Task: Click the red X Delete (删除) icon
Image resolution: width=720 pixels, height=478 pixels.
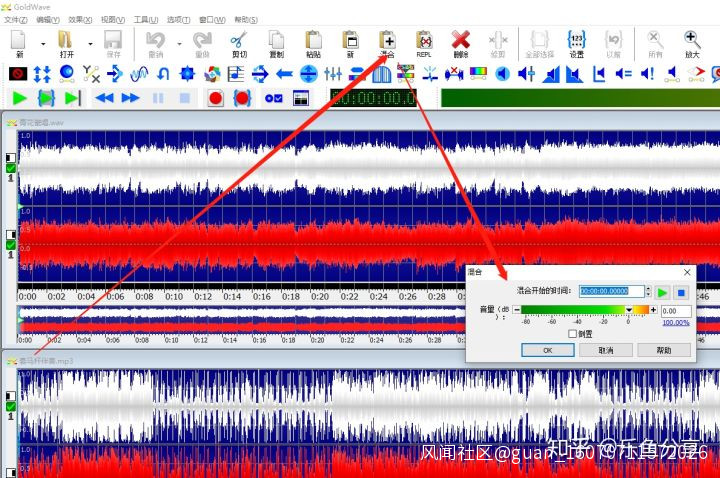Action: tap(460, 43)
